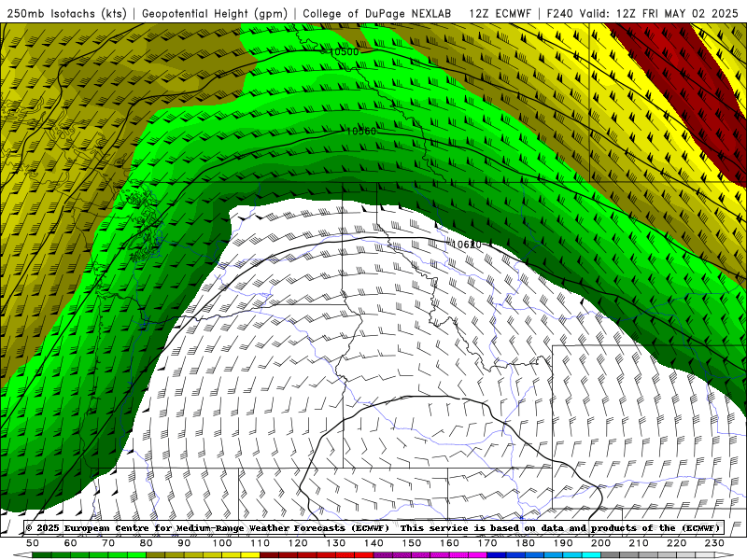Click the 120 value on color scale
Screen dimensions: 747x560
coord(298,543)
